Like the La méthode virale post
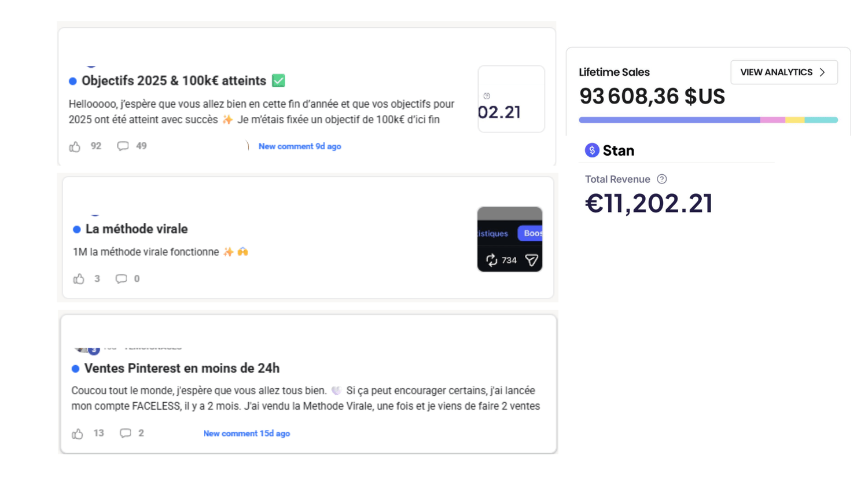The image size is (868, 489). (79, 279)
